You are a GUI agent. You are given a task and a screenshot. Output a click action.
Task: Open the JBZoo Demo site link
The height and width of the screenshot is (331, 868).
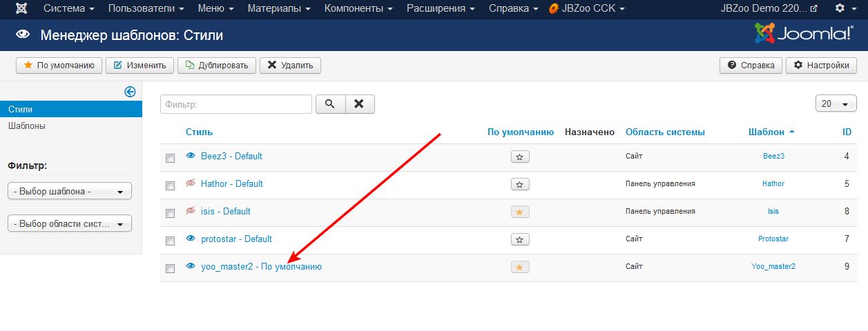769,9
